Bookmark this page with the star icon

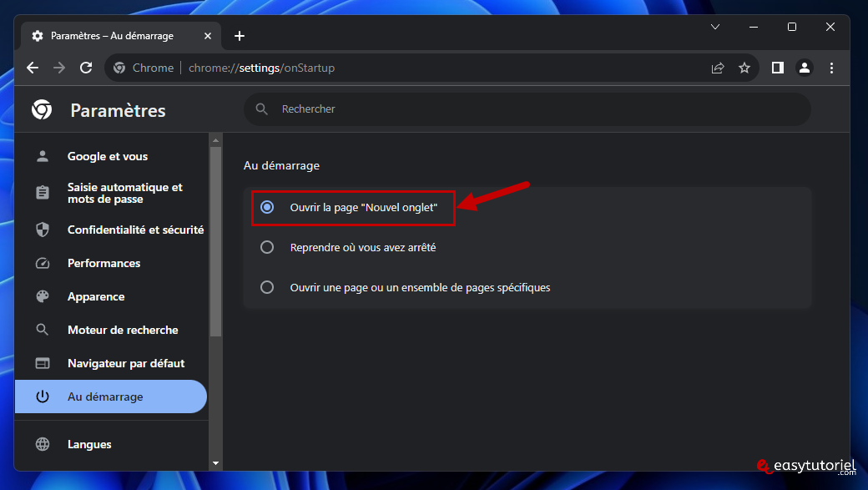click(744, 68)
